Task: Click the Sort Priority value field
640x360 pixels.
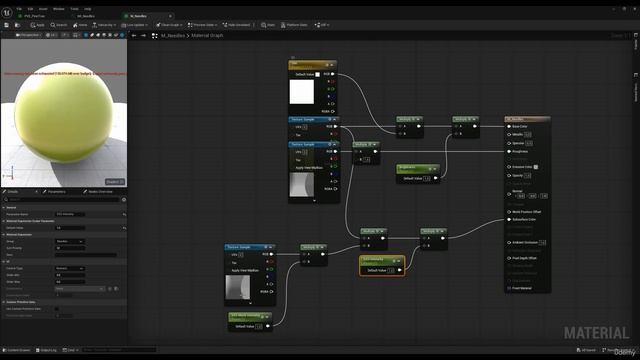Action: (70, 248)
